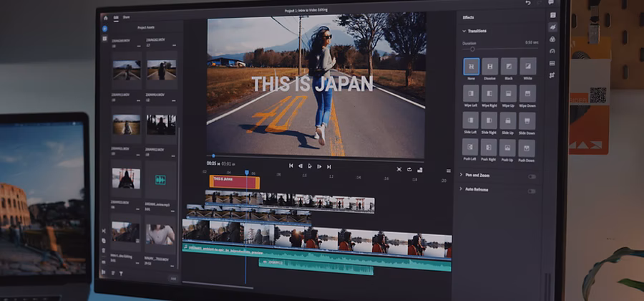Apply the Push Left transition
Viewport: 644px width, 301px height.
coord(470,147)
